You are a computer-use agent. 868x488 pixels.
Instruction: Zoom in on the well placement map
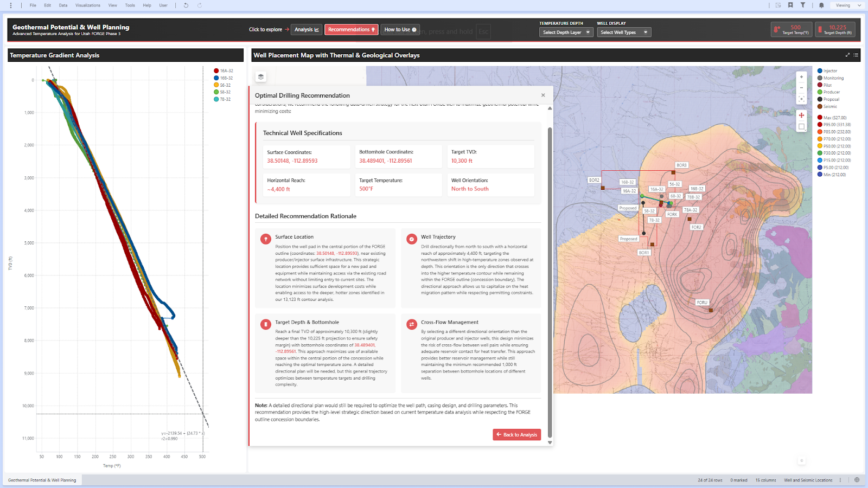click(x=801, y=77)
